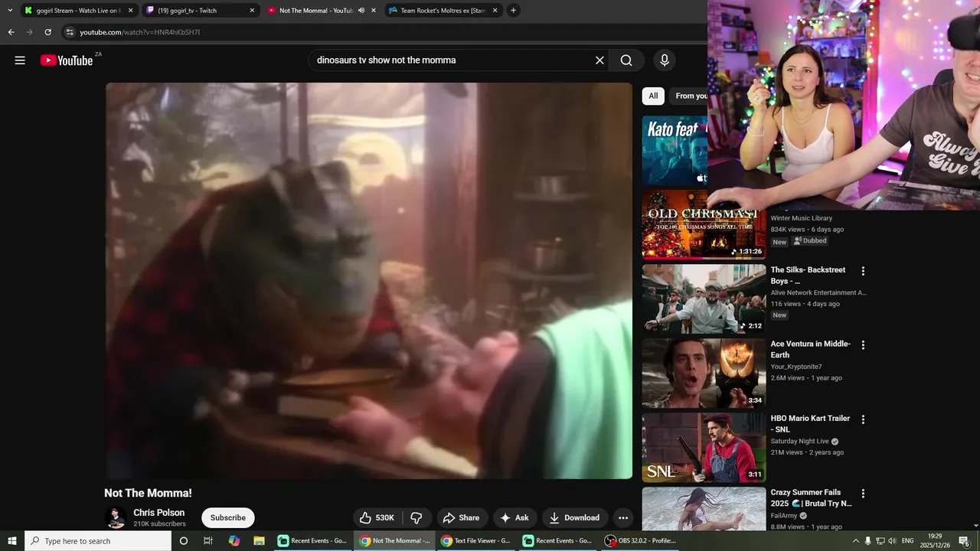Open the YouTube guide hamburger menu
The width and height of the screenshot is (980, 551).
tap(20, 60)
